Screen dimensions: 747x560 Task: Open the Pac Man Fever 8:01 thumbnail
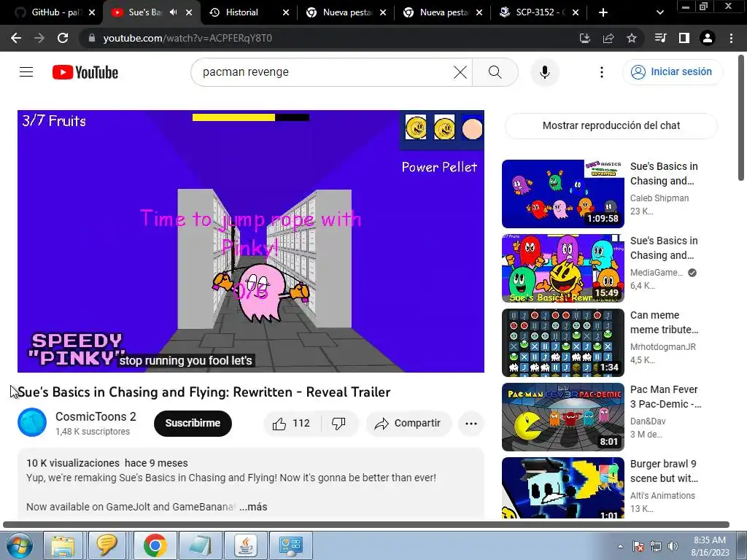[x=562, y=417]
